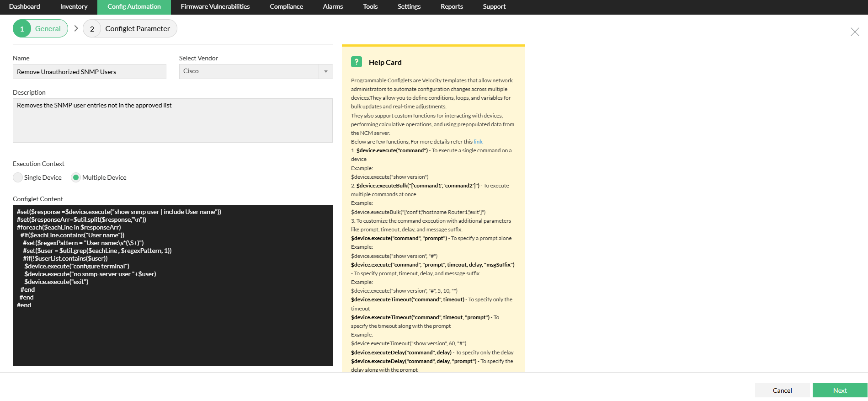Click the "#foreach($eachLine in $responseArr)" code line
Image resolution: width=868 pixels, height=401 pixels.
tap(69, 227)
